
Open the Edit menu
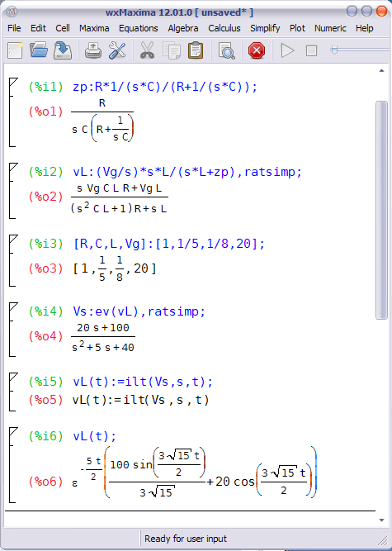(38, 28)
